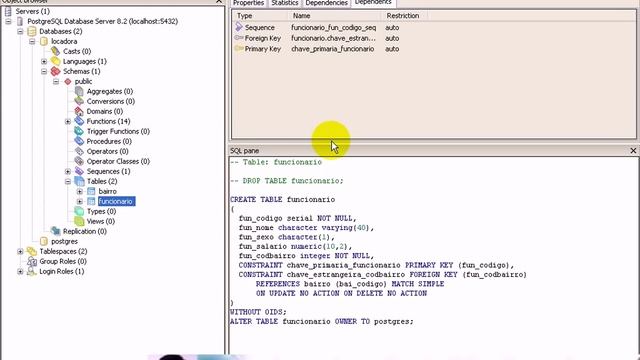
Task: Click the bairro table icon
Action: tap(91, 191)
